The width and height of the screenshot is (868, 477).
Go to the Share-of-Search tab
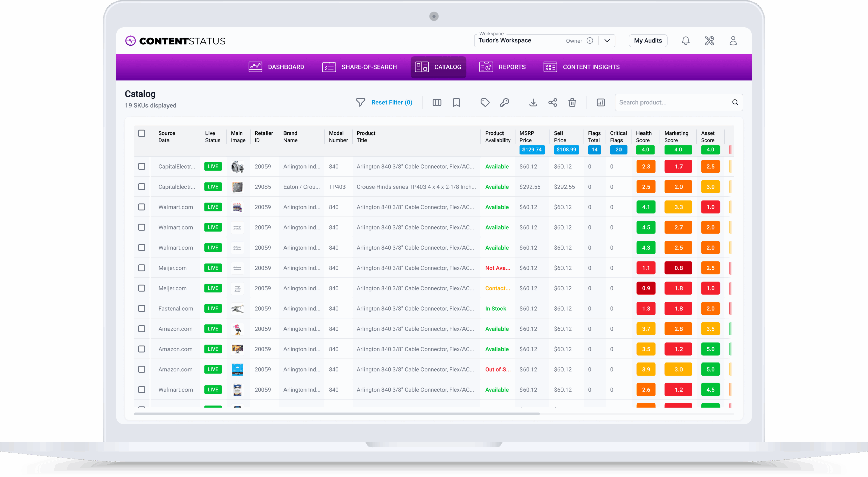coord(359,67)
